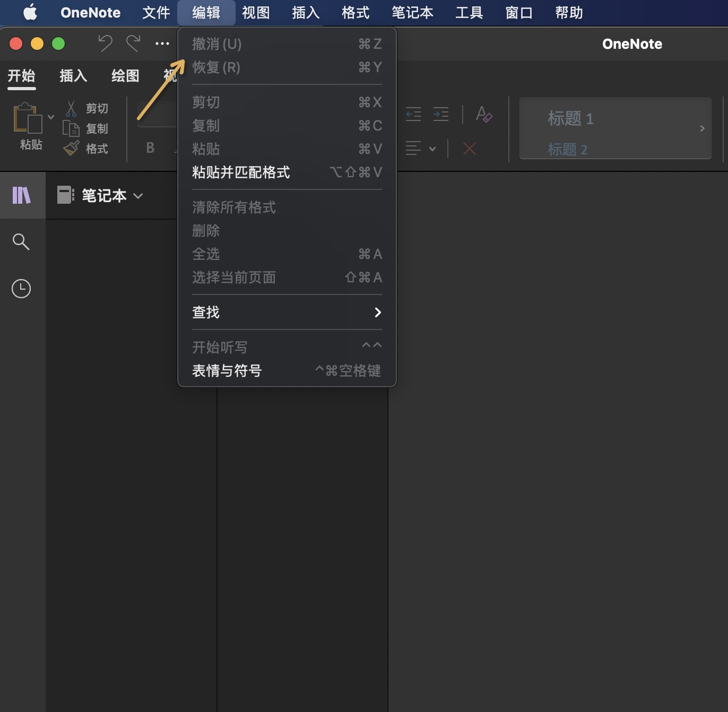Expand the alignment dropdown arrow
This screenshot has height=712, width=728.
point(432,149)
